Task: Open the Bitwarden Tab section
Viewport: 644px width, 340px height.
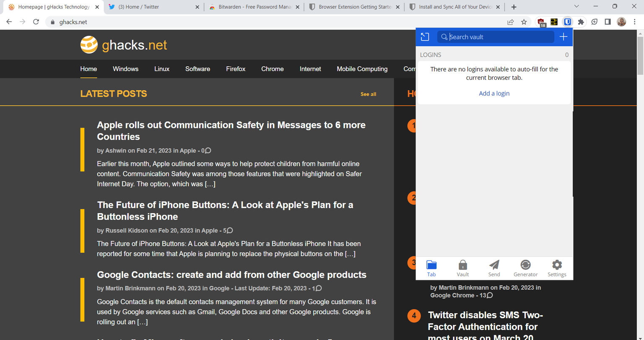Action: 431,268
